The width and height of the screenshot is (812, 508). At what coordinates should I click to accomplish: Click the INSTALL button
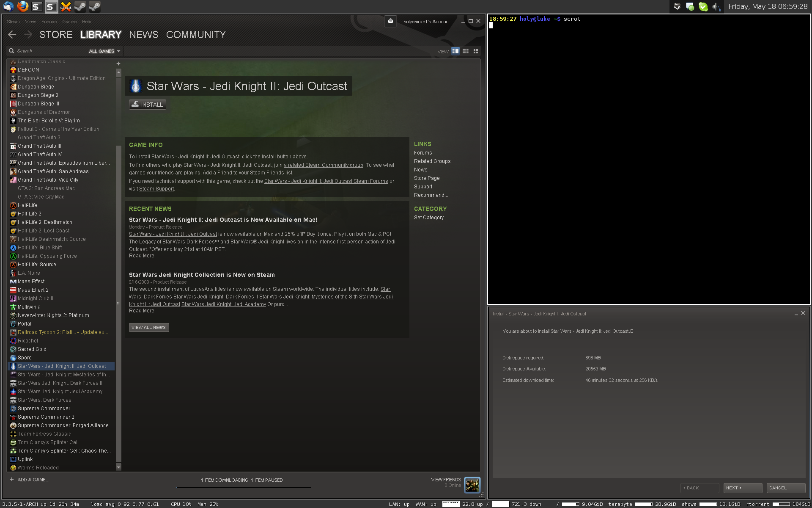[x=148, y=105]
